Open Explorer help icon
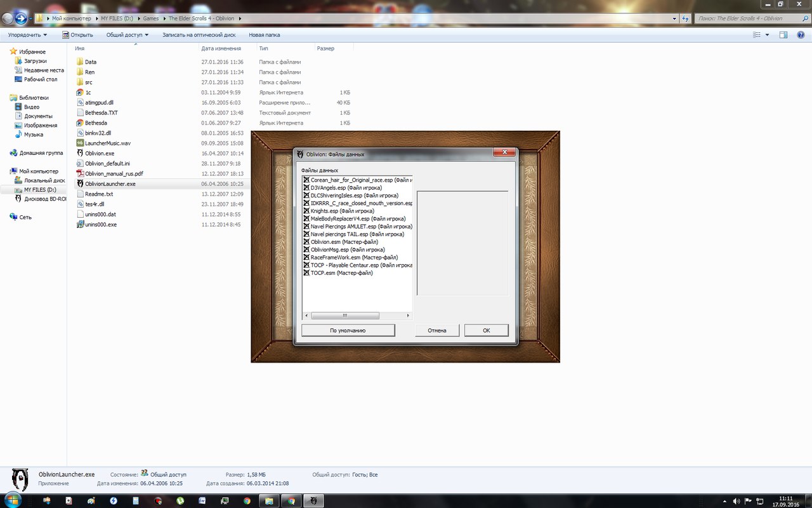The image size is (812, 508). point(800,35)
